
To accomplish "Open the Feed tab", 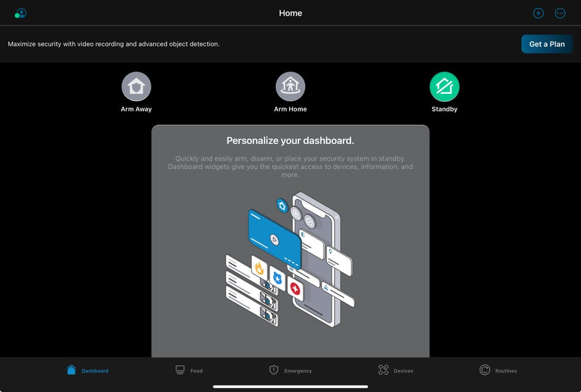I will tap(189, 370).
